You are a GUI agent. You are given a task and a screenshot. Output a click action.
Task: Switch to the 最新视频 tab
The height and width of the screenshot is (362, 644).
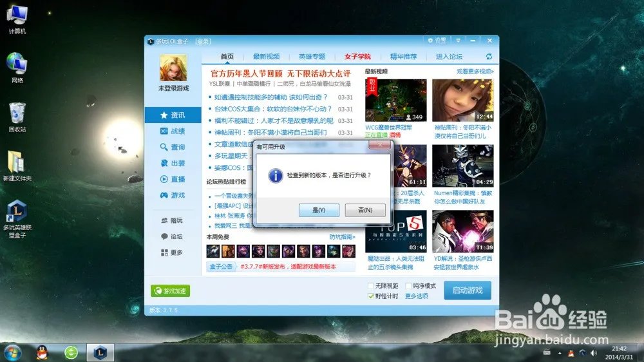click(266, 57)
